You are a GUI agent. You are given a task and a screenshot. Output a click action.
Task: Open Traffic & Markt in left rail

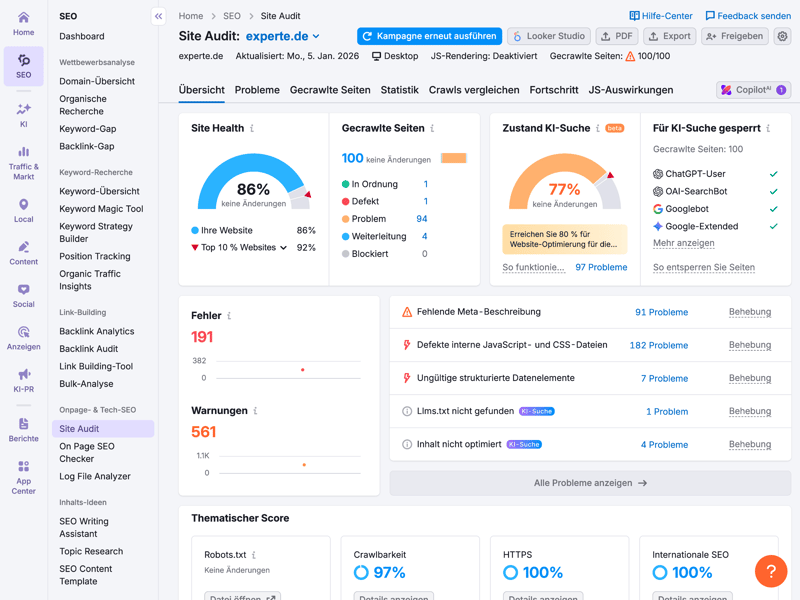(23, 163)
